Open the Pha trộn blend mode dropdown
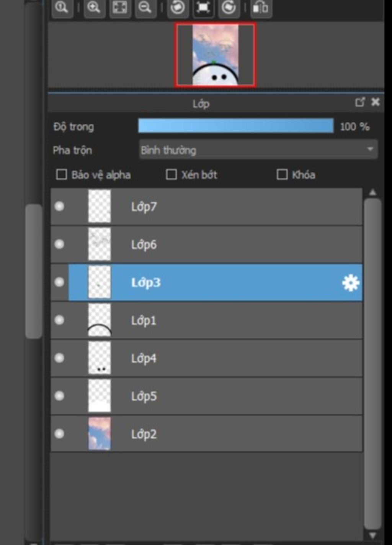 258,150
